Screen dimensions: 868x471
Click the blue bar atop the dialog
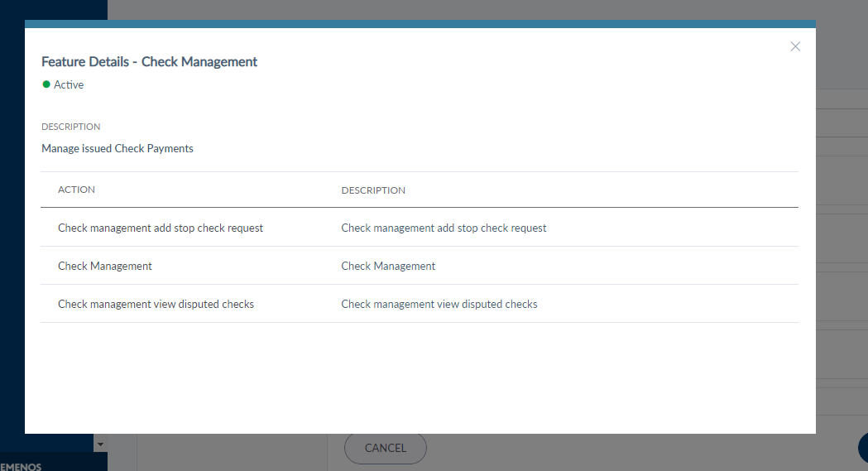coord(420,24)
